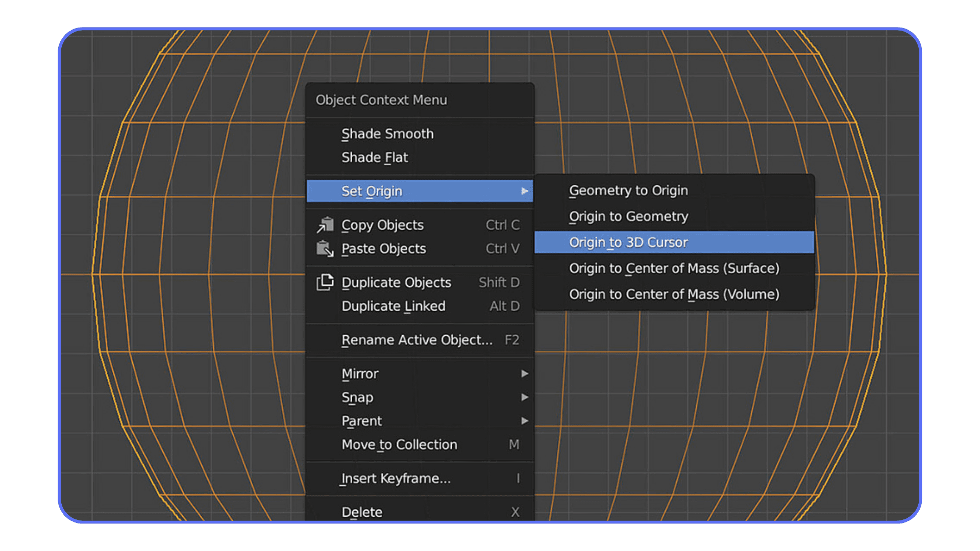Open Rename Active Object dialog
The height and width of the screenshot is (551, 980).
[x=417, y=340]
